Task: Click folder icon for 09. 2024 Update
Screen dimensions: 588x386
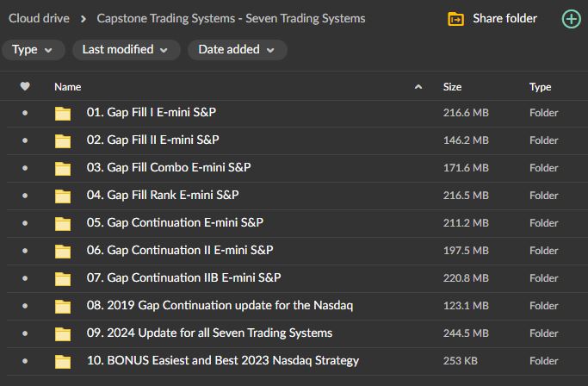Action: pyautogui.click(x=63, y=333)
